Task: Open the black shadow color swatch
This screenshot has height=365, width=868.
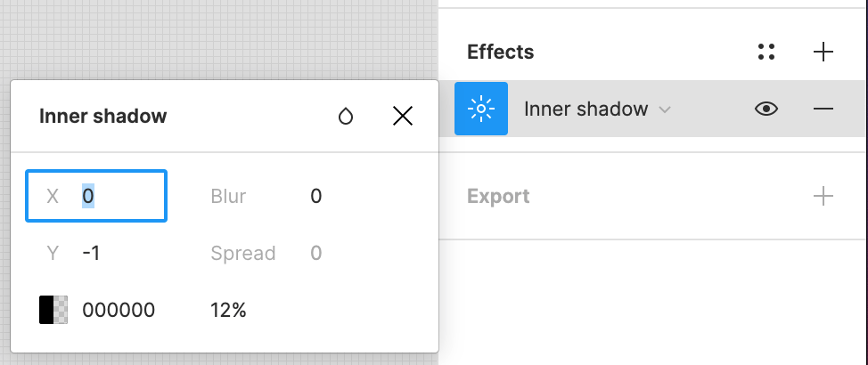Action: click(x=53, y=310)
